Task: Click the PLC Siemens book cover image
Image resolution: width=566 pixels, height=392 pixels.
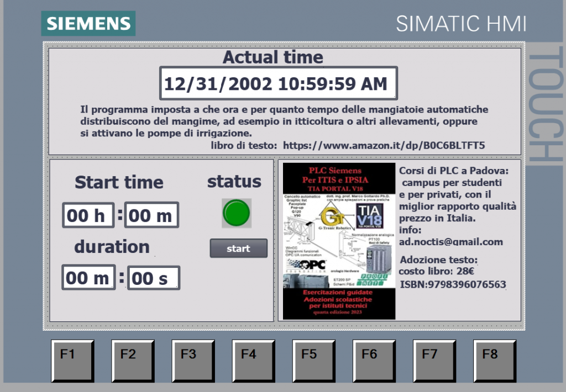Action: point(339,241)
